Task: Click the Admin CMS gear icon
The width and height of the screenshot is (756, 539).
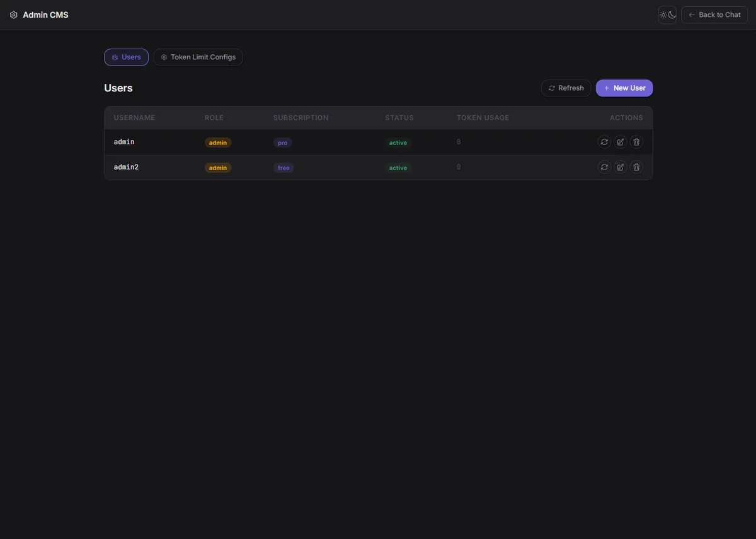Action: coord(14,14)
